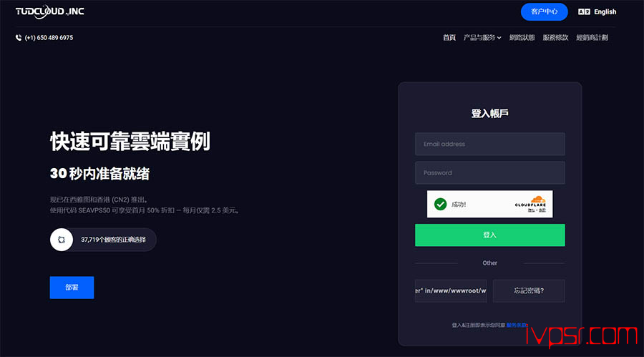The width and height of the screenshot is (644, 357).
Task: Go to 服務條款 in navigation
Action: pyautogui.click(x=555, y=38)
